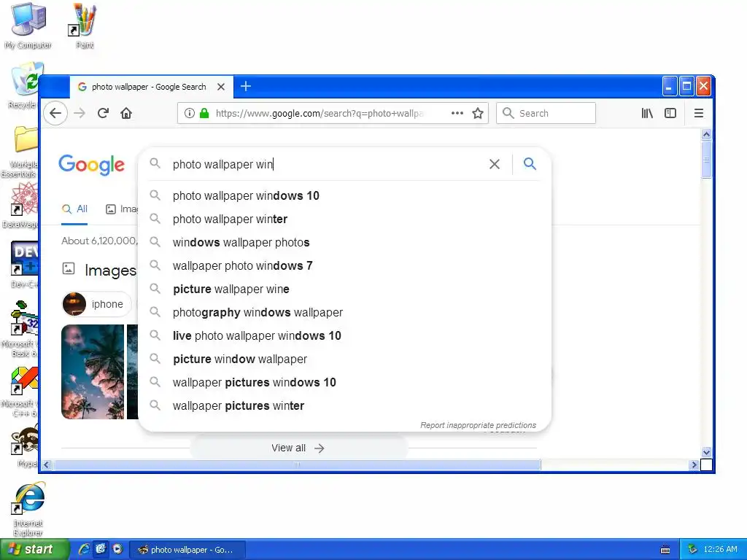Open Internet Explorer desktop shortcut
The width and height of the screenshot is (747, 560).
pos(28,508)
